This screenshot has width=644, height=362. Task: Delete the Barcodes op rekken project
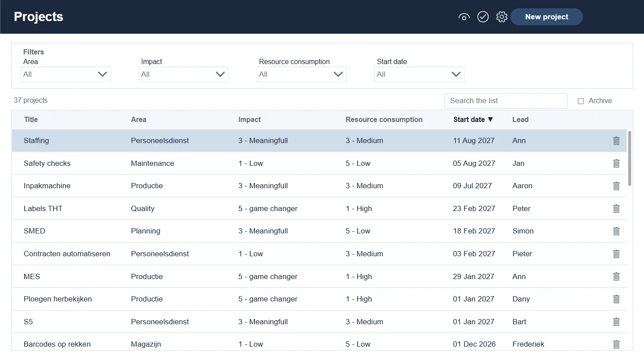pyautogui.click(x=616, y=344)
